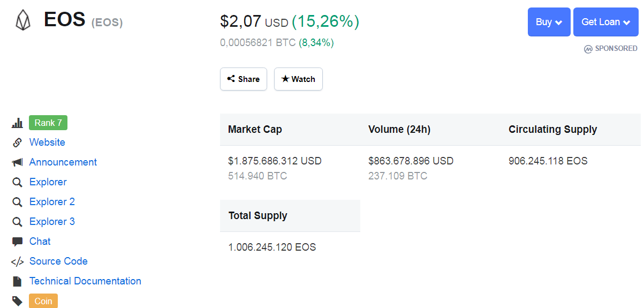Click the chain link icon beside Website
This screenshot has height=308, width=644.
click(17, 142)
